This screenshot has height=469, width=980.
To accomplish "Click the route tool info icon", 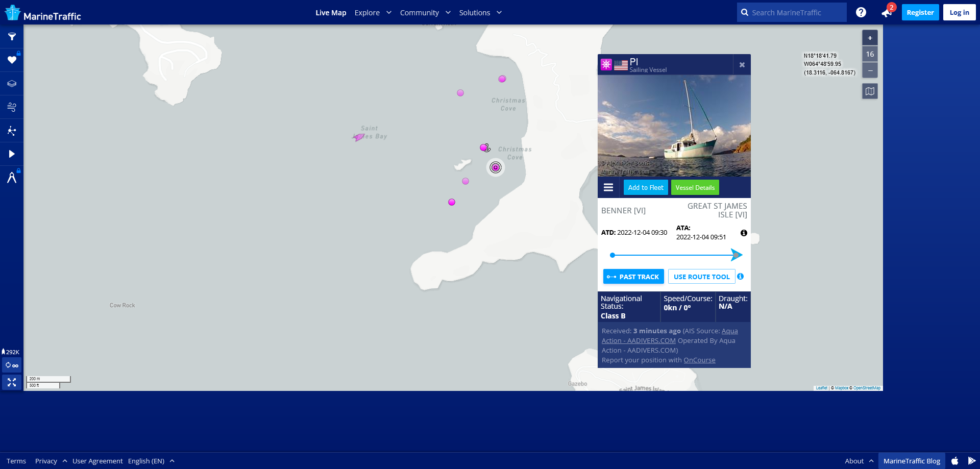I will [x=740, y=277].
